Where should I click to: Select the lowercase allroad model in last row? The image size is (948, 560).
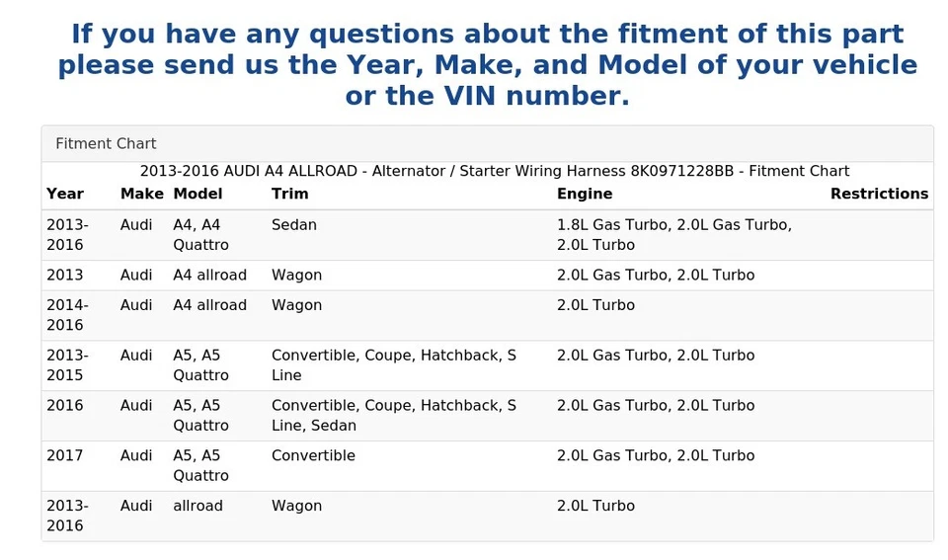click(x=197, y=506)
